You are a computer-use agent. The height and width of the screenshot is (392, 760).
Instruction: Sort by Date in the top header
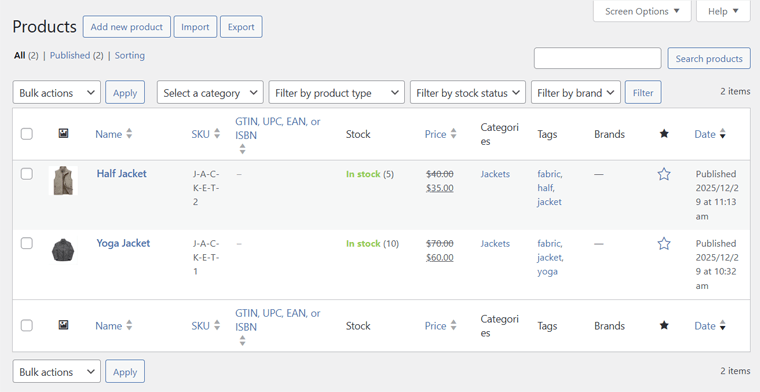click(710, 134)
